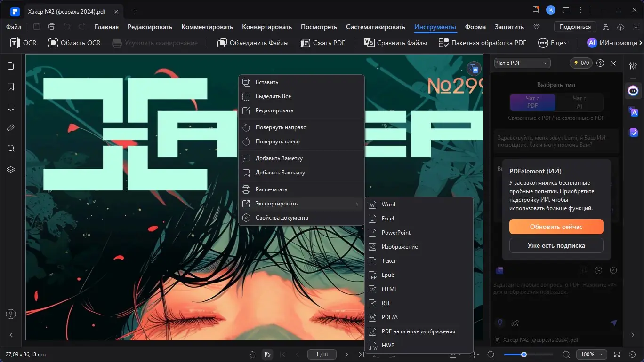Click the zoom out minus button

click(x=491, y=354)
